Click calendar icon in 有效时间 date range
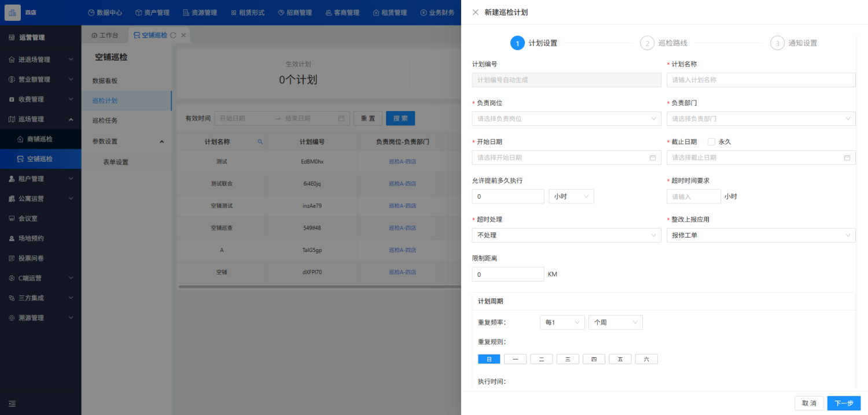This screenshot has width=868, height=415. [341, 118]
